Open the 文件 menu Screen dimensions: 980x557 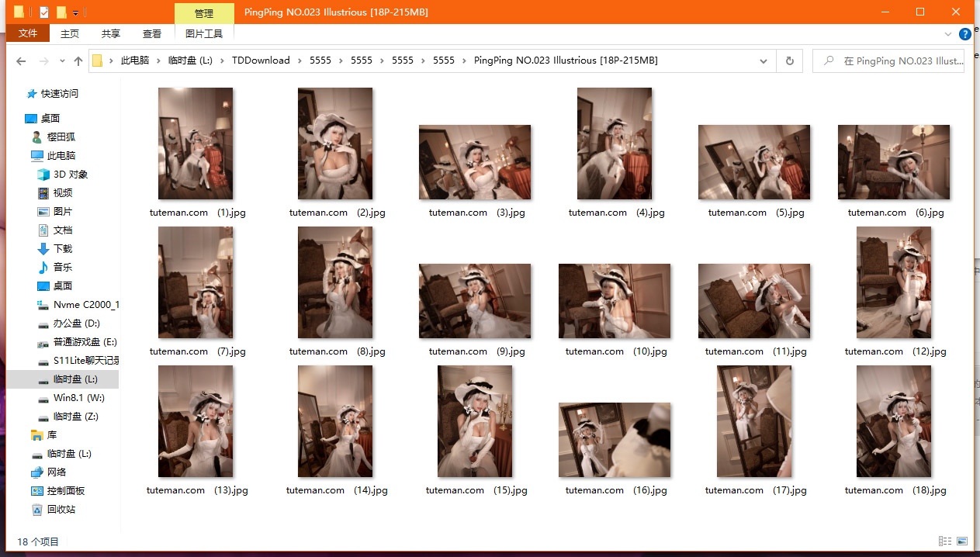coord(28,34)
